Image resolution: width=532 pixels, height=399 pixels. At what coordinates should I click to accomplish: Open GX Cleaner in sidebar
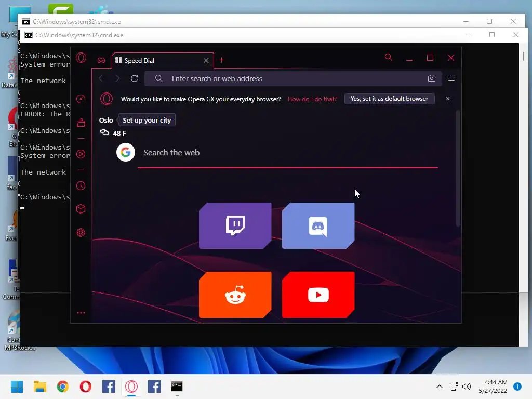pos(81,123)
